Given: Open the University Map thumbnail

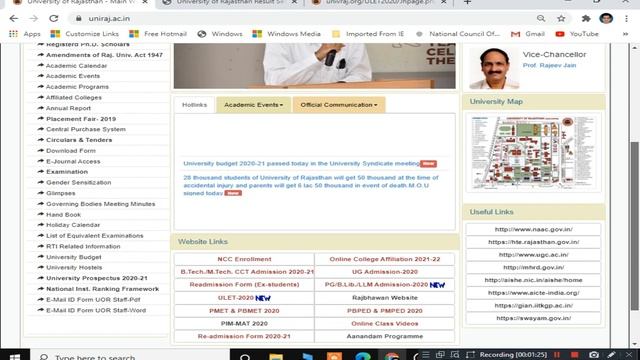Looking at the screenshot, I should pyautogui.click(x=533, y=153).
